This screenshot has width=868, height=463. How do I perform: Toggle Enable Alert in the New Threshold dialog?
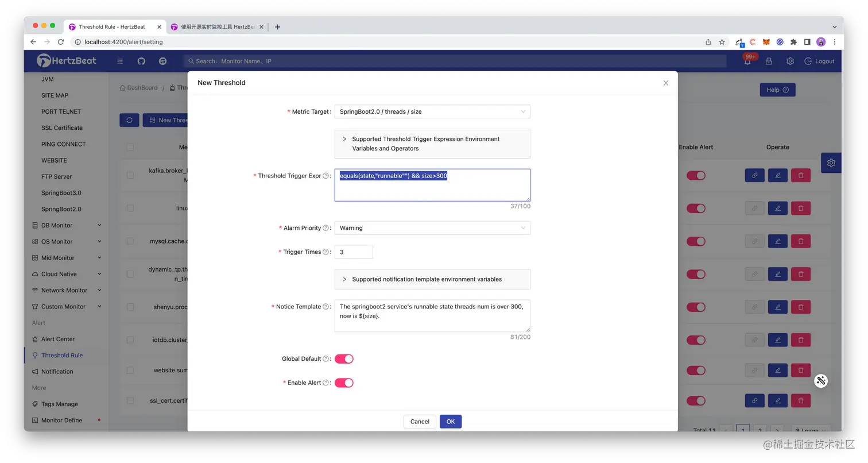coord(344,383)
